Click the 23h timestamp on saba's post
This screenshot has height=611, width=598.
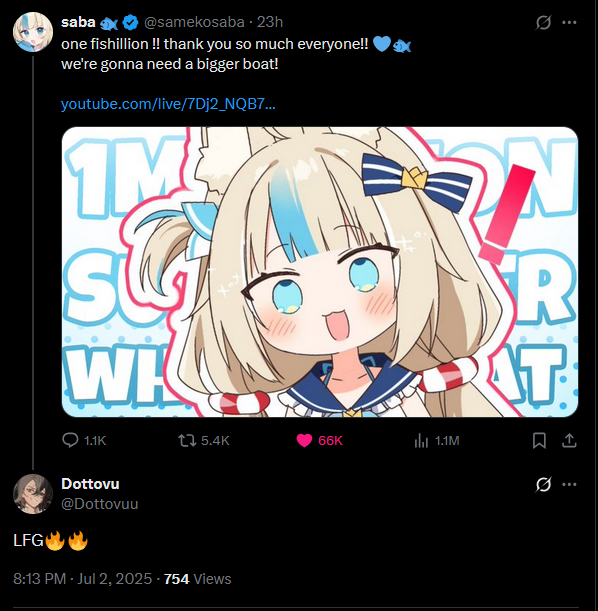(x=270, y=22)
